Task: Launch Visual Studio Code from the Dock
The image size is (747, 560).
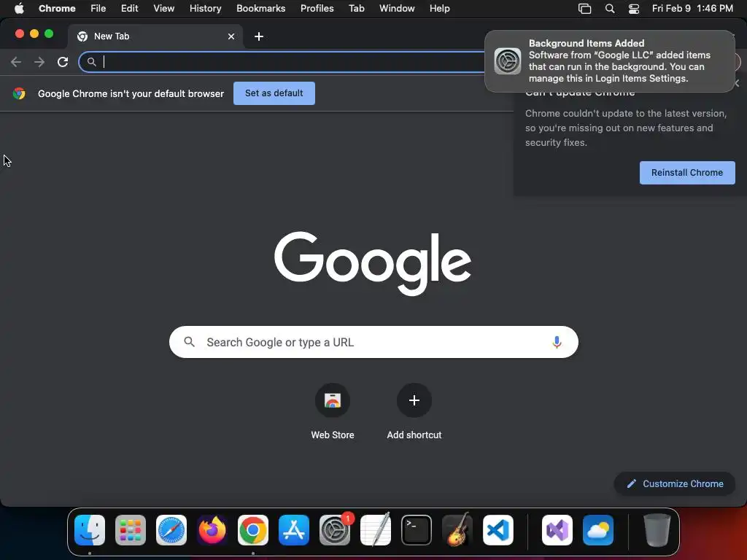Action: pyautogui.click(x=498, y=530)
